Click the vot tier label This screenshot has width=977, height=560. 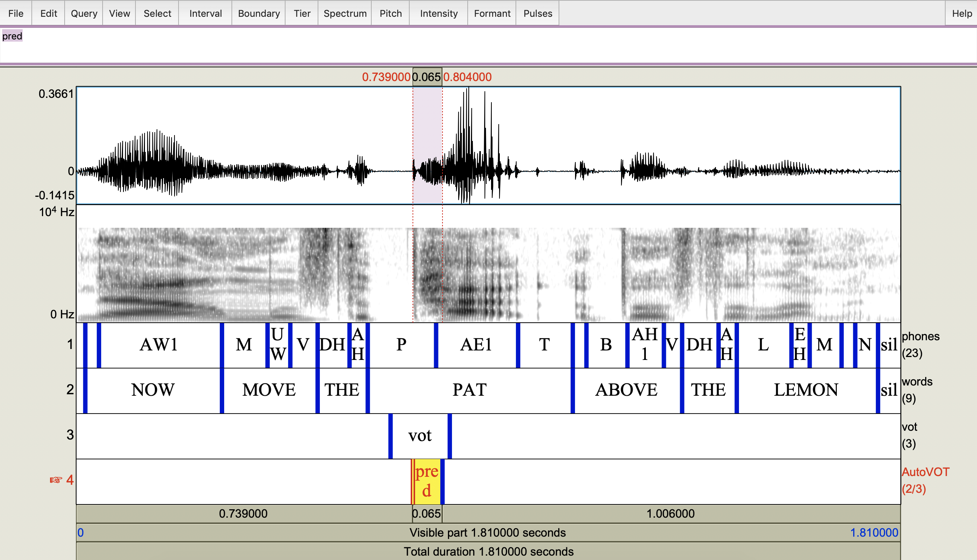pyautogui.click(x=910, y=436)
